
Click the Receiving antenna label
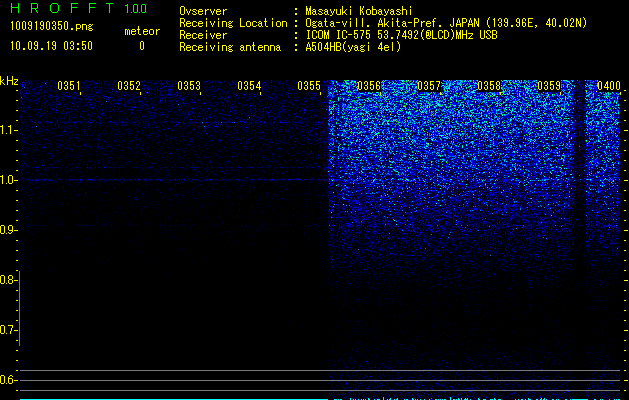pos(230,47)
